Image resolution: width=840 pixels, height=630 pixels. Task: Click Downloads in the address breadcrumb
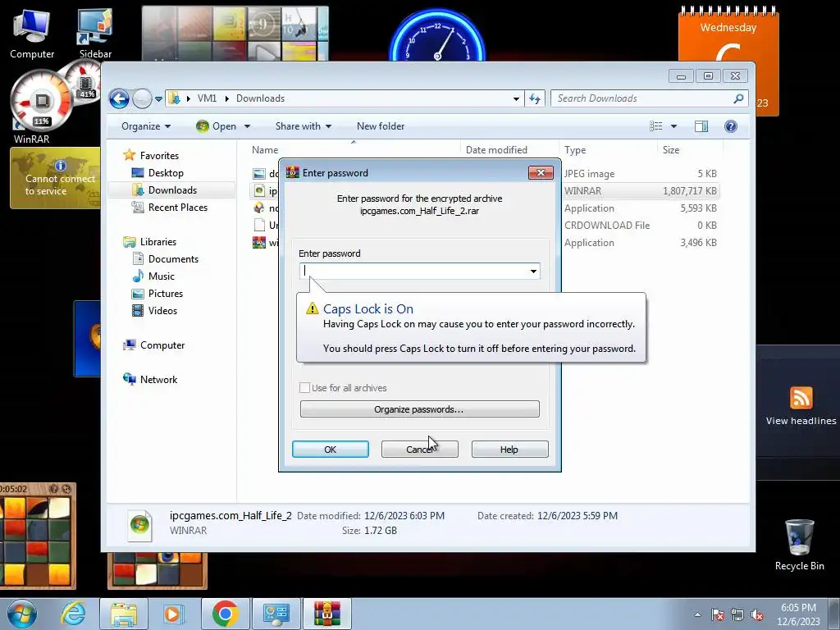point(260,98)
